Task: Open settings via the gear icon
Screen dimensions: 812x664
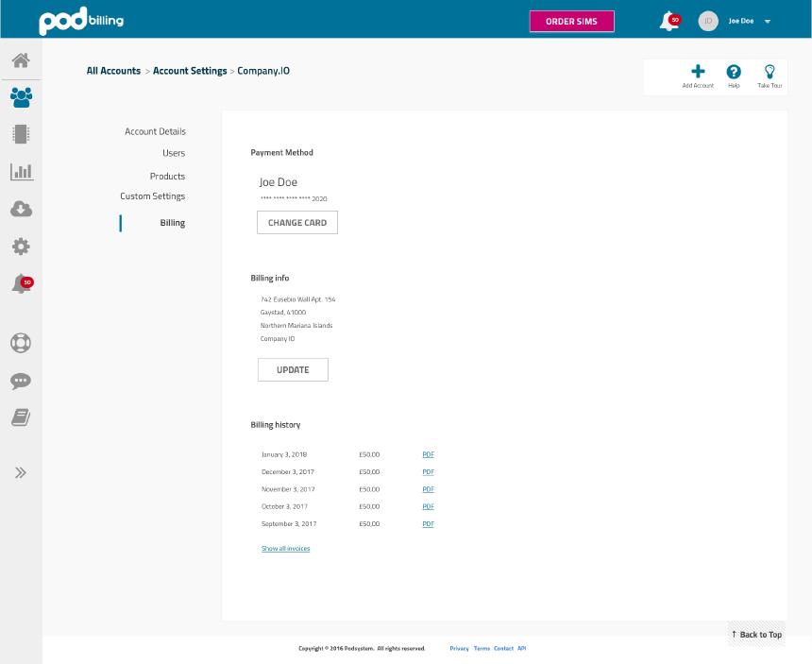Action: (21, 246)
